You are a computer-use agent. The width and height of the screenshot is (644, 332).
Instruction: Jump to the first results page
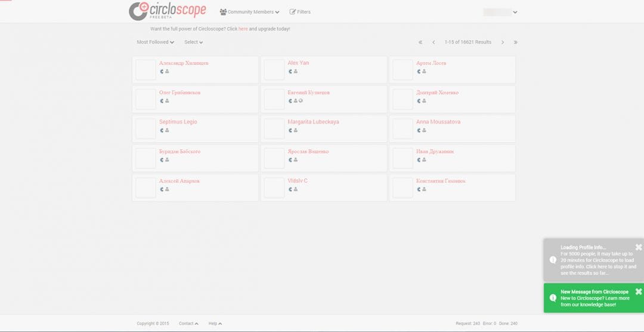(x=420, y=42)
